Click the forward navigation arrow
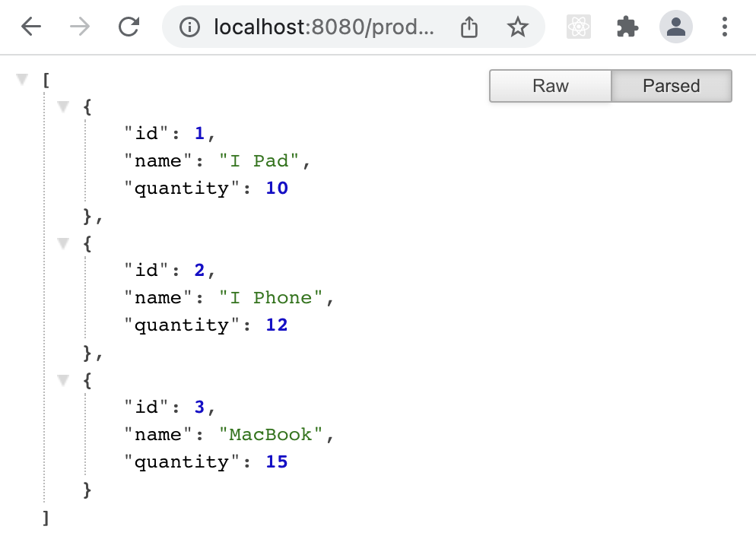The height and width of the screenshot is (558, 756). (80, 27)
